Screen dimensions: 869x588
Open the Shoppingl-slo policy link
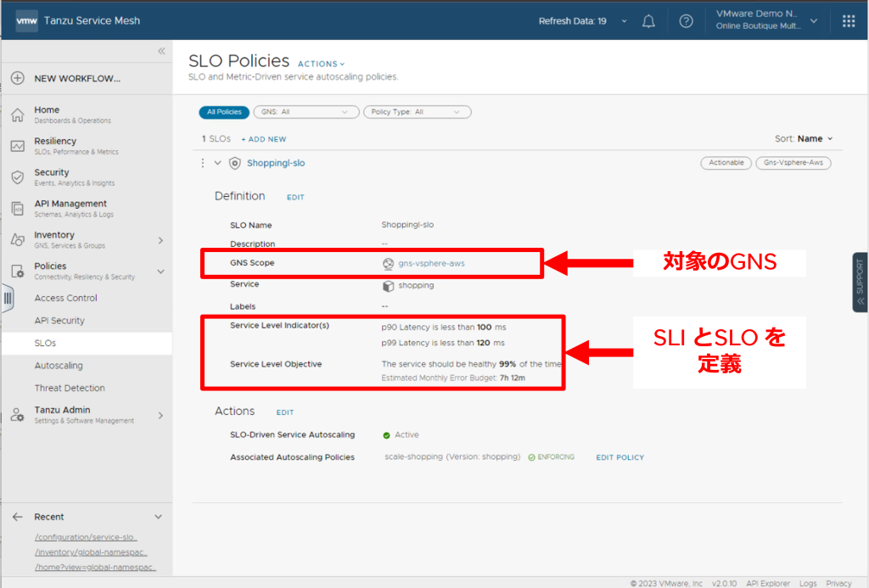tap(276, 163)
